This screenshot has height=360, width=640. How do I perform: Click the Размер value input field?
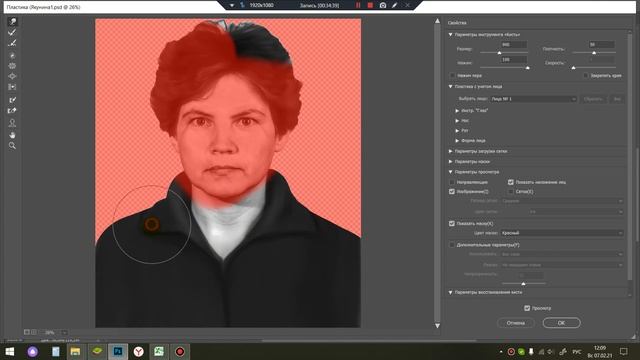click(513, 44)
